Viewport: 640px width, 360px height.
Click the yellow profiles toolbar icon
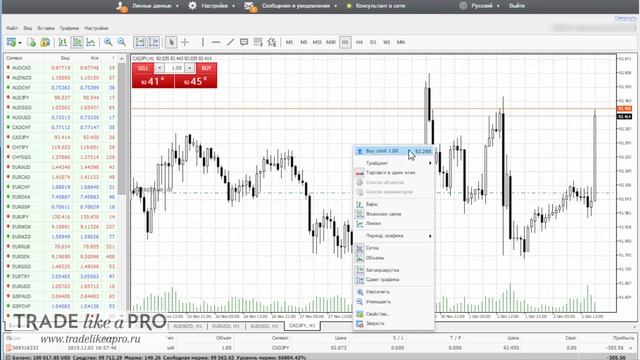pyautogui.click(x=45, y=42)
